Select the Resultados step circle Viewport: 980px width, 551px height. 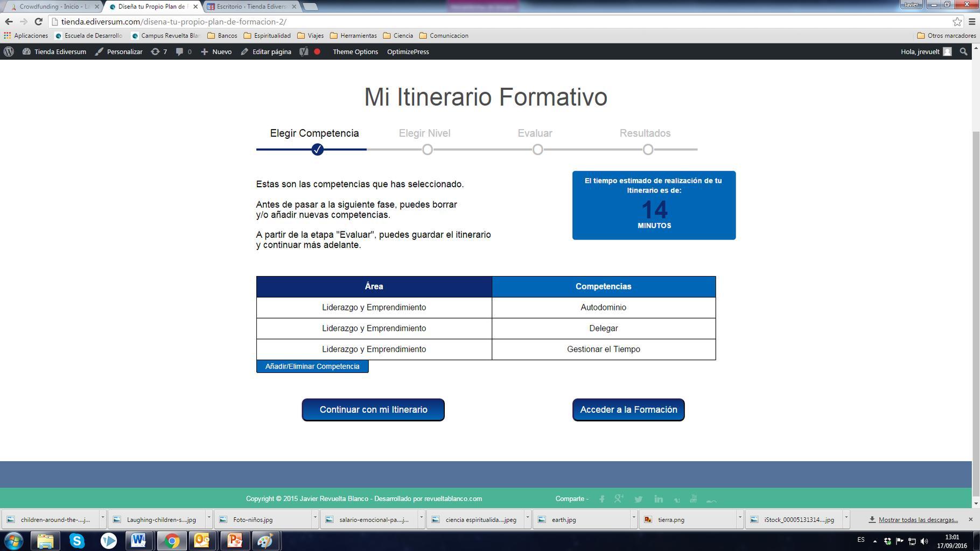click(648, 150)
